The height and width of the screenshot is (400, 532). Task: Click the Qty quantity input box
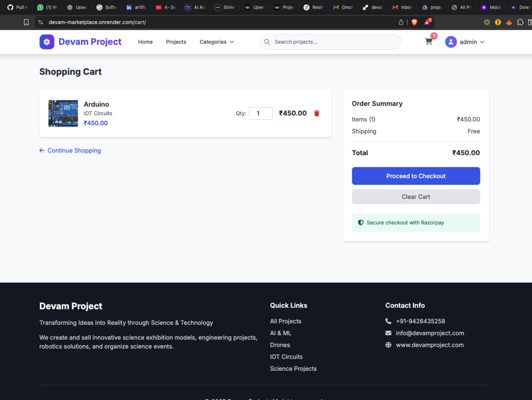(261, 113)
